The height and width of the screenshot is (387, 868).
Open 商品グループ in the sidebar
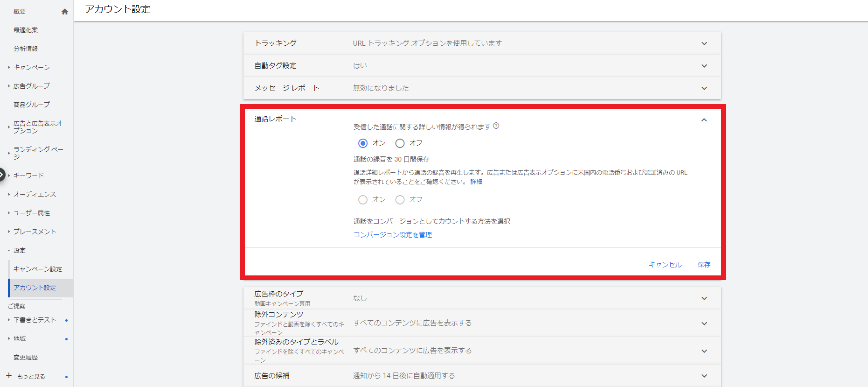[32, 105]
